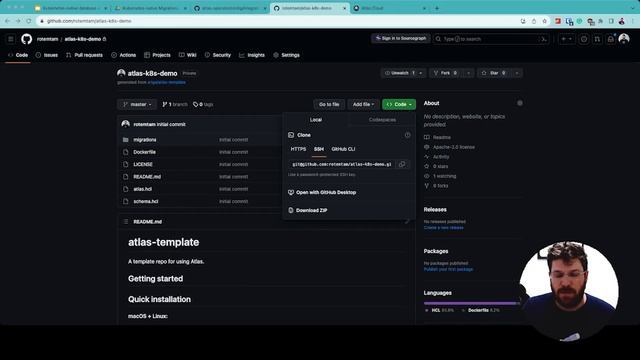Expand the Unwatch notifications dropdown arrow

pyautogui.click(x=421, y=73)
